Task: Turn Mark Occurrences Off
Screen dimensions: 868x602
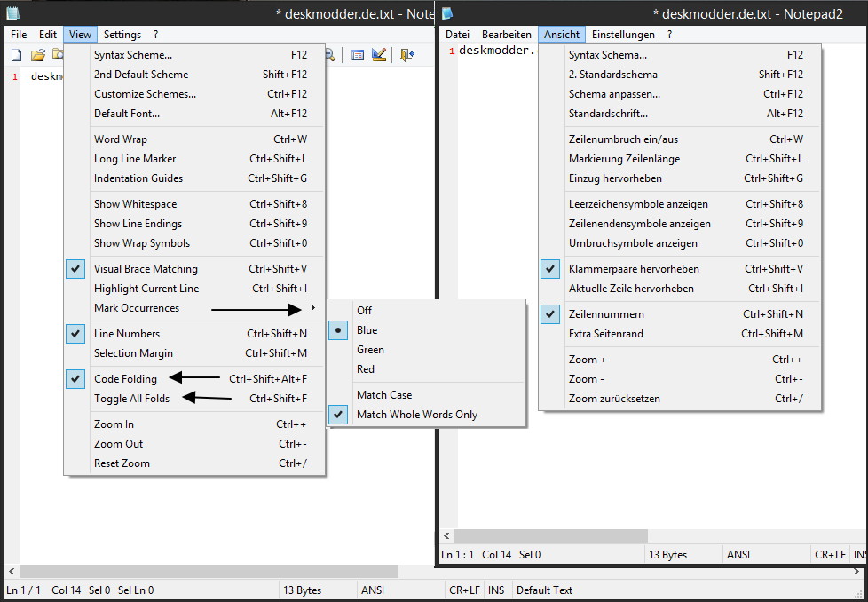Action: 426,311
